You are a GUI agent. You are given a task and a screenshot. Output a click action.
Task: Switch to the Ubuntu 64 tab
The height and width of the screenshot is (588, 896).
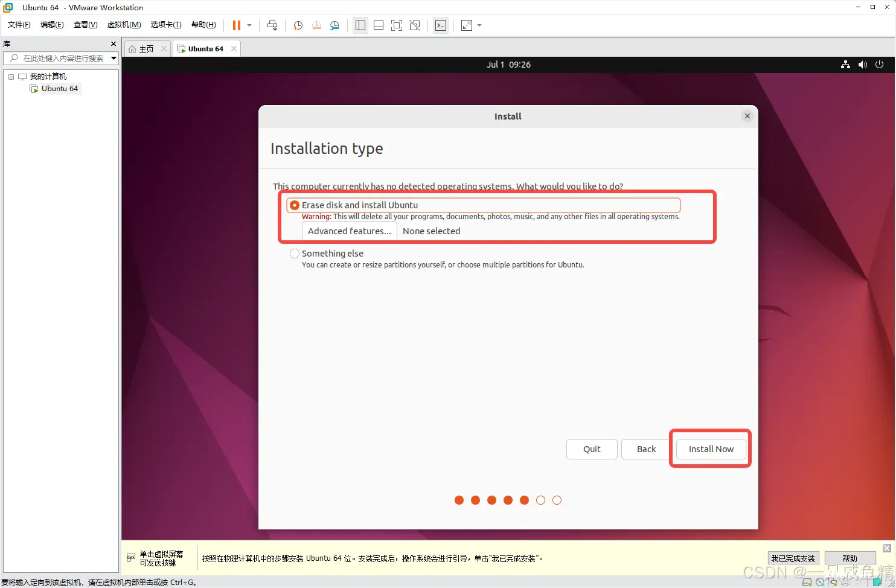point(205,49)
